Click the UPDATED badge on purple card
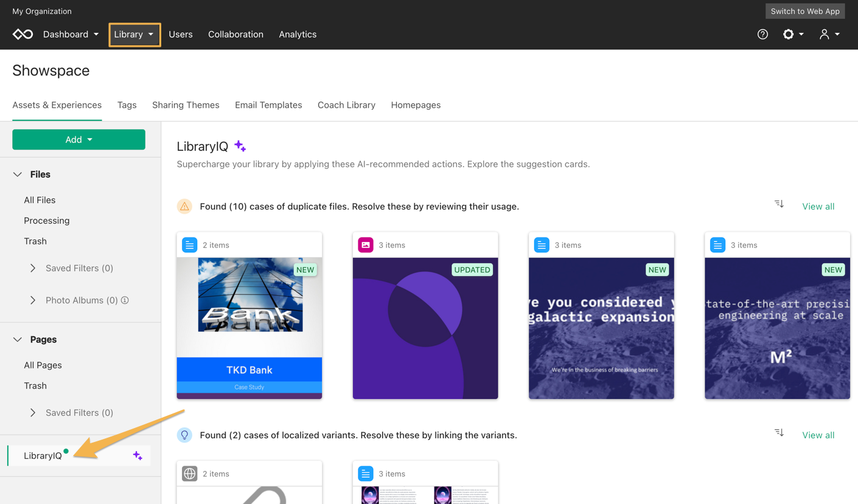The width and height of the screenshot is (858, 504). (472, 270)
